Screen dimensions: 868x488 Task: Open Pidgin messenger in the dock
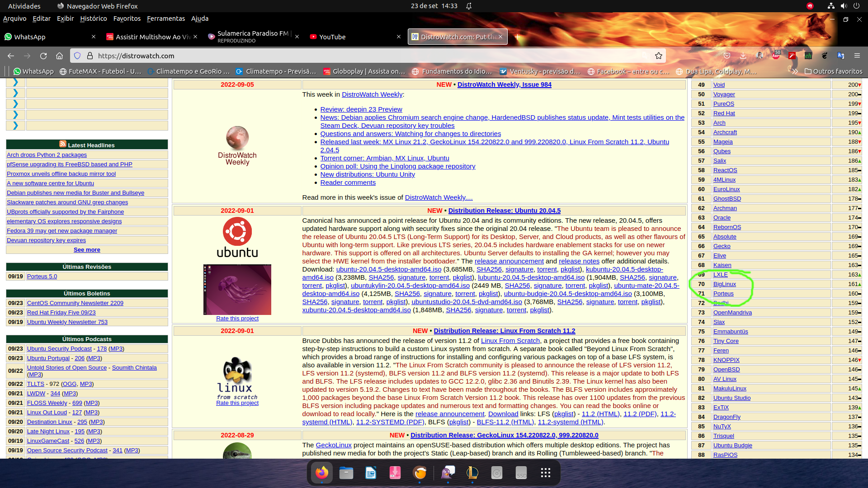(x=448, y=473)
